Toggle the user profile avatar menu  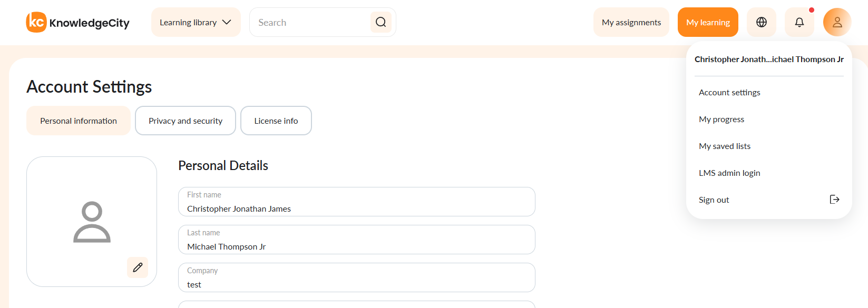point(837,22)
